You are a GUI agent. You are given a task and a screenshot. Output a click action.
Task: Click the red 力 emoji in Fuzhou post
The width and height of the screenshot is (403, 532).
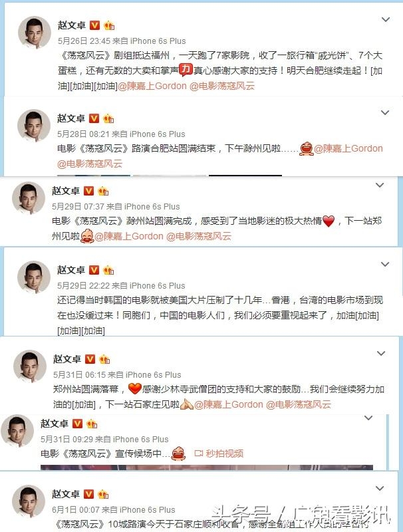click(x=186, y=70)
